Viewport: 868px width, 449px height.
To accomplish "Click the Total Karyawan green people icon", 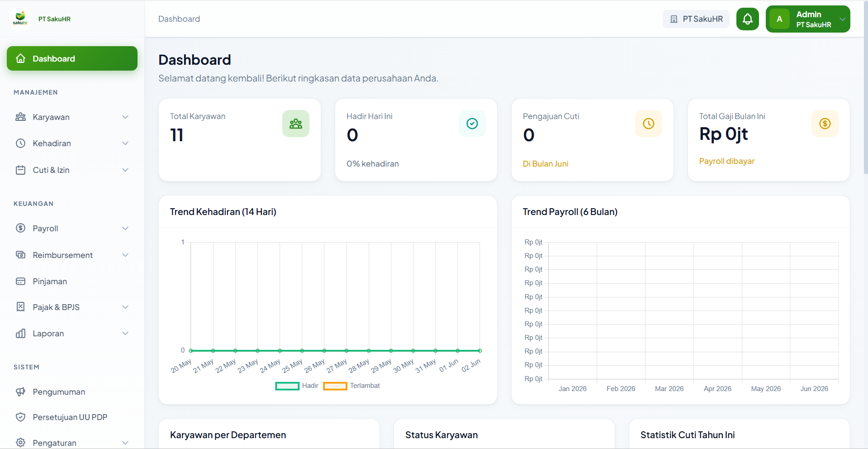I will (x=296, y=124).
